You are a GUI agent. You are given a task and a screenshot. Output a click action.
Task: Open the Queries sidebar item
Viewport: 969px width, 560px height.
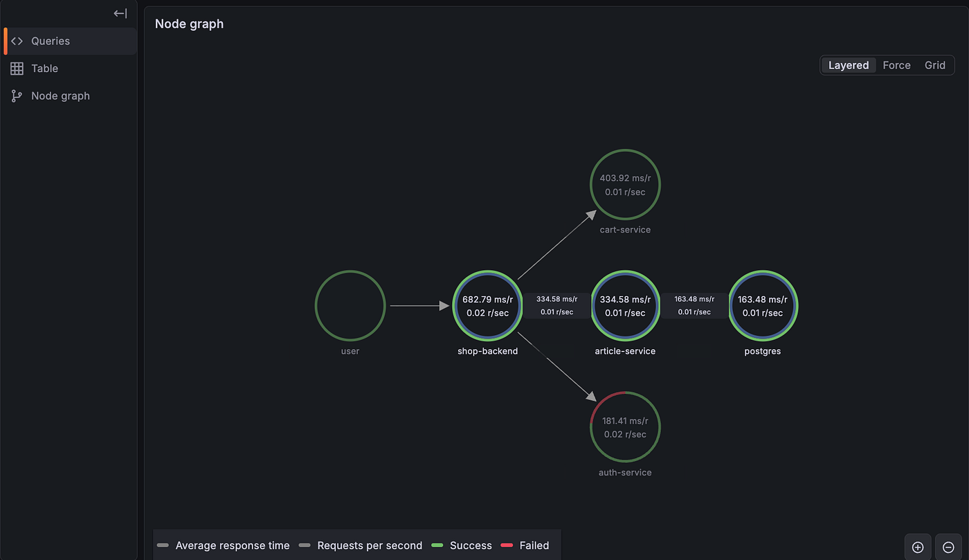(x=70, y=41)
